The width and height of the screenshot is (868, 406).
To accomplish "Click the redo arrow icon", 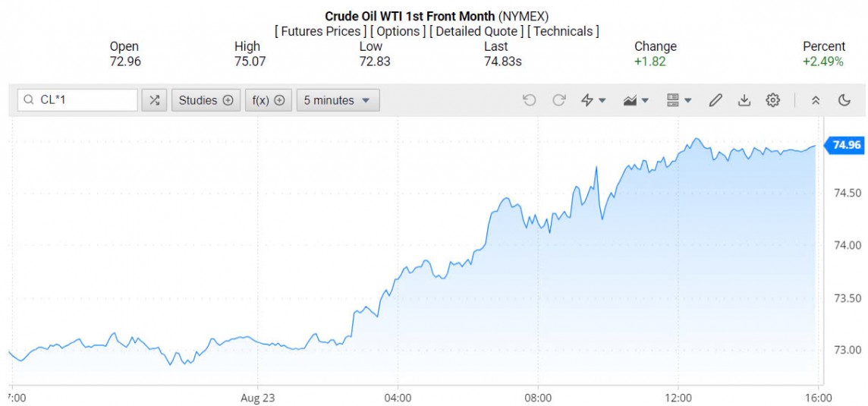I will pos(559,100).
